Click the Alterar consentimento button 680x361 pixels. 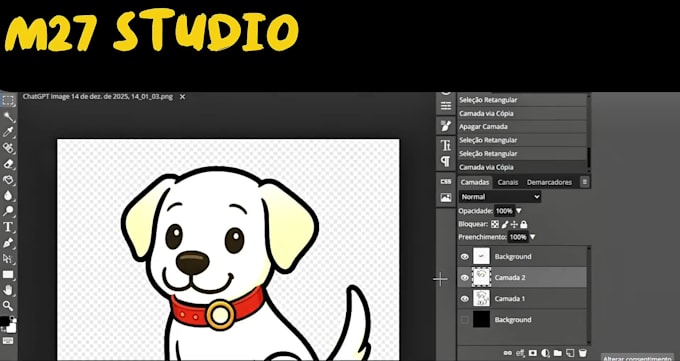pyautogui.click(x=638, y=358)
